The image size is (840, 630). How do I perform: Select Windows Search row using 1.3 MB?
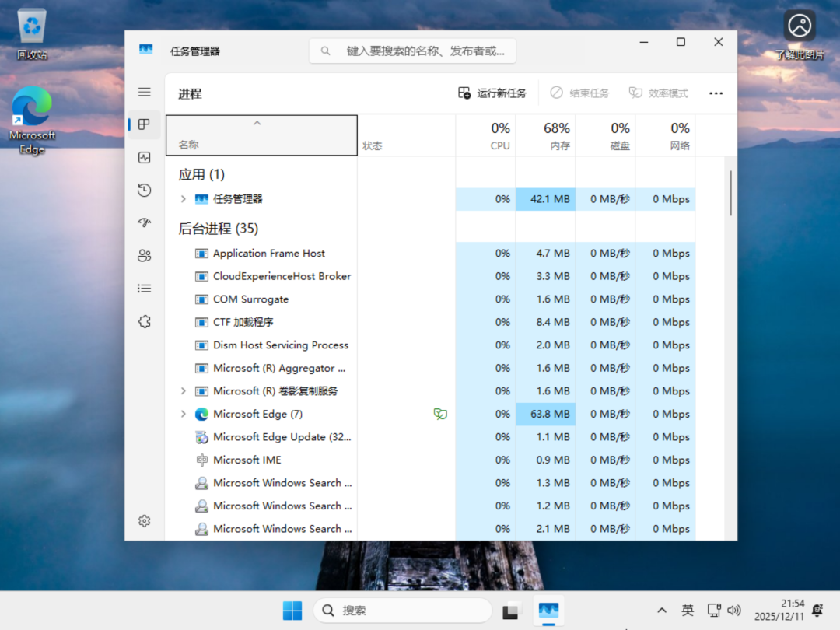(x=431, y=483)
